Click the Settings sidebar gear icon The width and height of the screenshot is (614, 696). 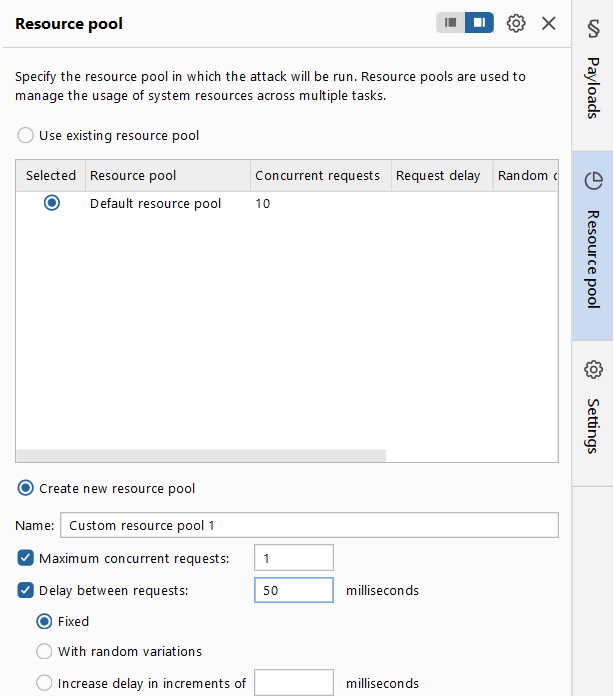(x=594, y=369)
